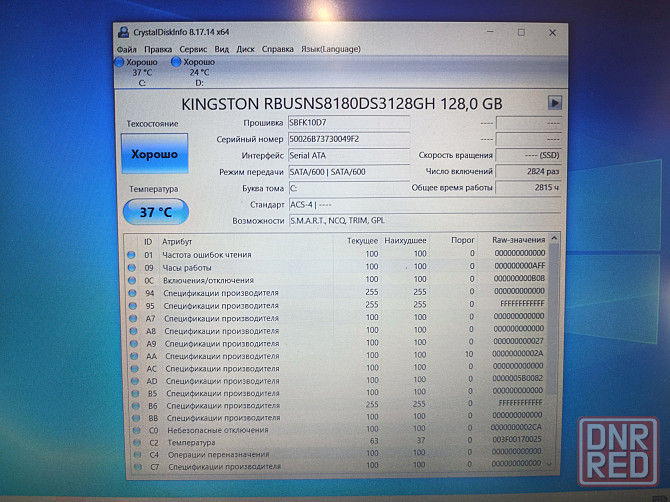Click status dot for attribute AC

point(135,368)
